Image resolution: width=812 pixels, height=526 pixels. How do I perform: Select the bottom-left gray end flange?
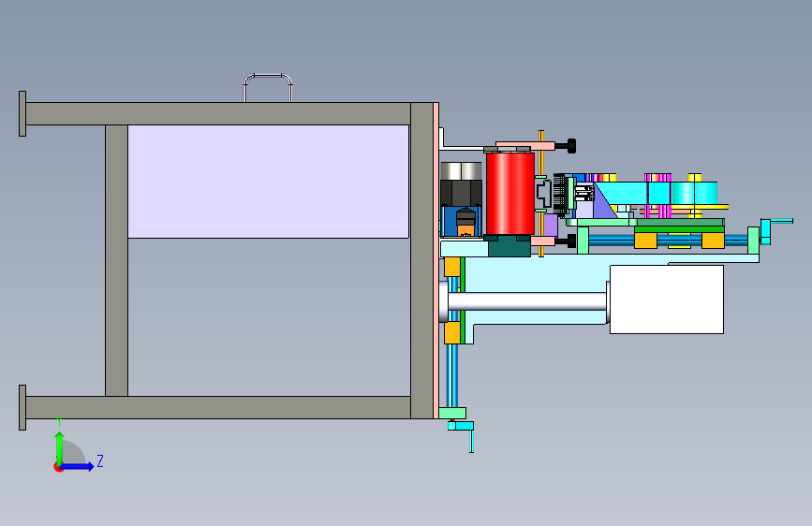pos(22,407)
